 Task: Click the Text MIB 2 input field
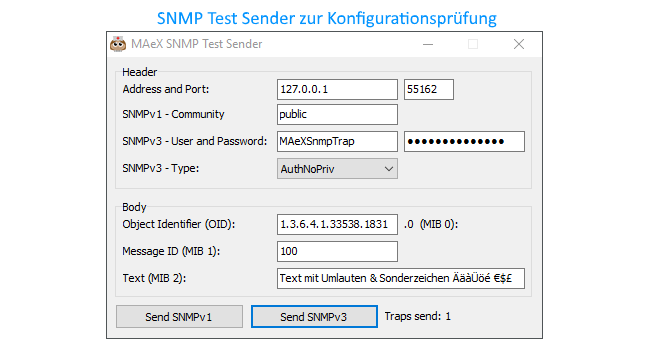[401, 279]
